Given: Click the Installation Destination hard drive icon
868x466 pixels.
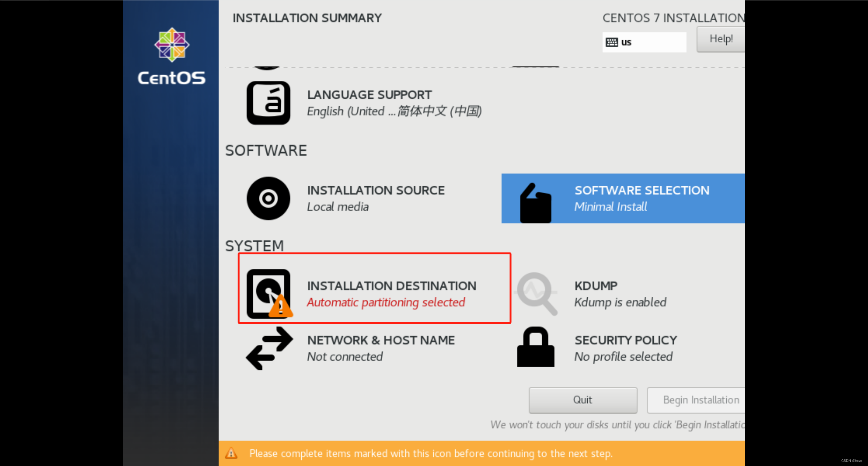Looking at the screenshot, I should point(269,294).
